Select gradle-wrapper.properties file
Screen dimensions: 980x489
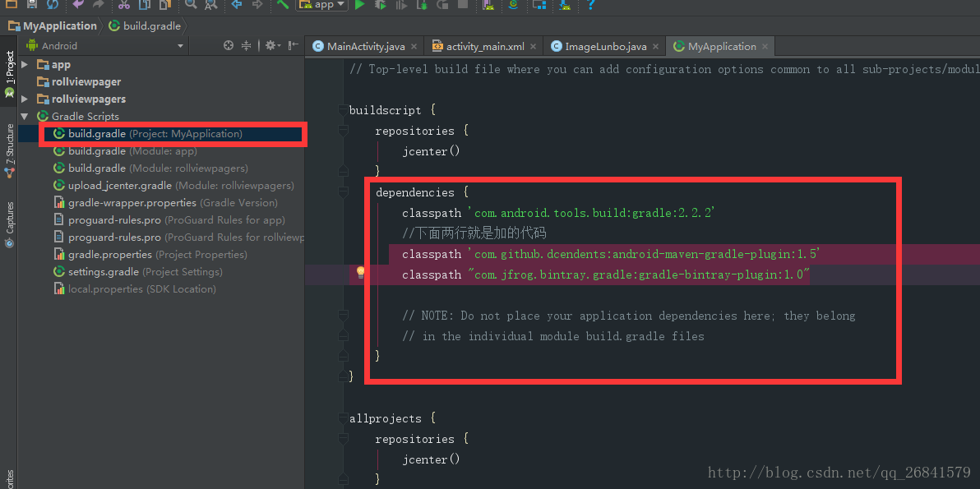(x=165, y=203)
